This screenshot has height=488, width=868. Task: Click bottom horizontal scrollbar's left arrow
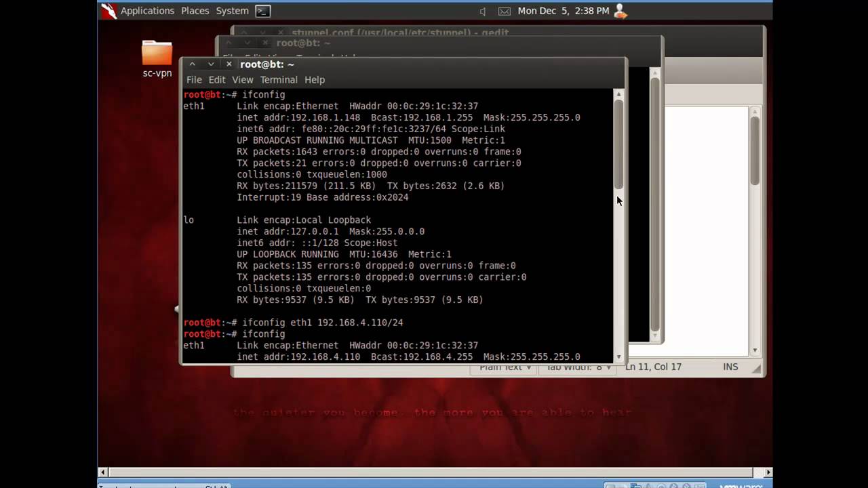[x=103, y=472]
